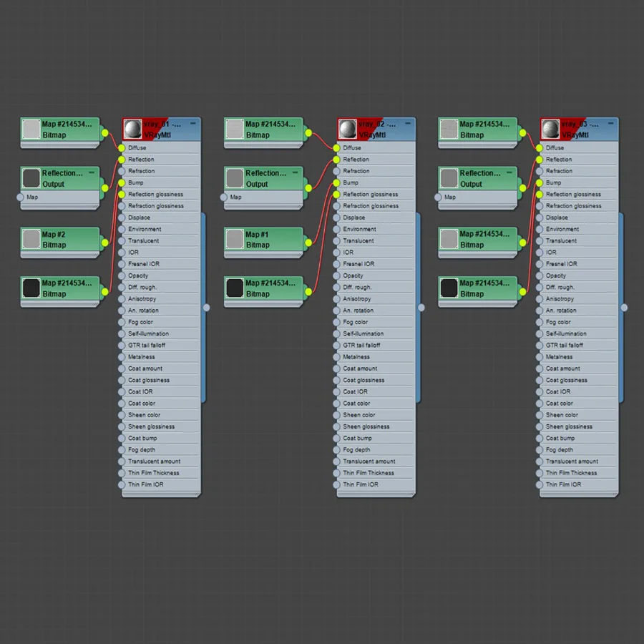Click the Map #1 bitmap thumbnail swatch
644x644 pixels.
click(x=235, y=240)
